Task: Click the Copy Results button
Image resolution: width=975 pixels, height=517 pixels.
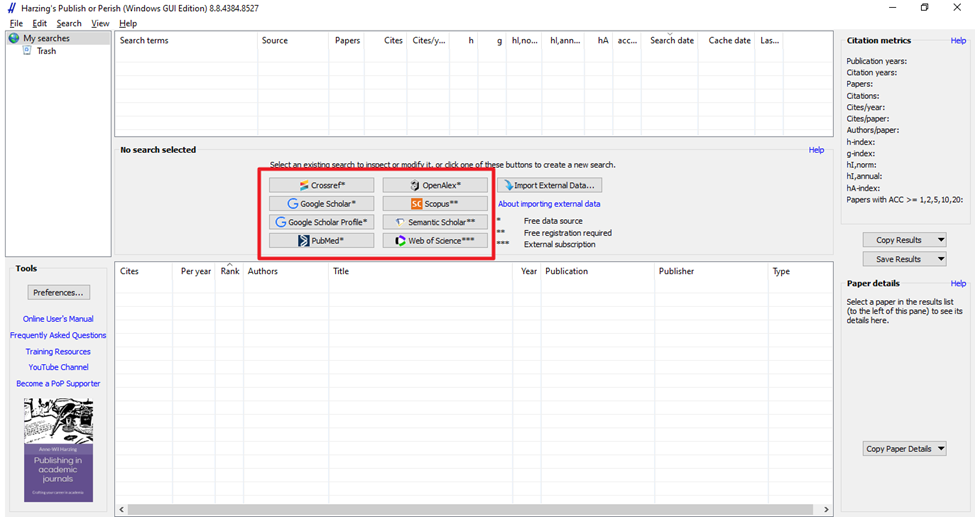Action: [x=899, y=240]
